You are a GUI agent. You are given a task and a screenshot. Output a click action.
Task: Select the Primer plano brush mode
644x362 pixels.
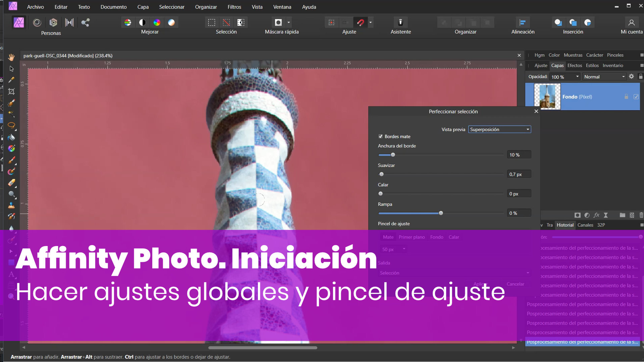[412, 237]
